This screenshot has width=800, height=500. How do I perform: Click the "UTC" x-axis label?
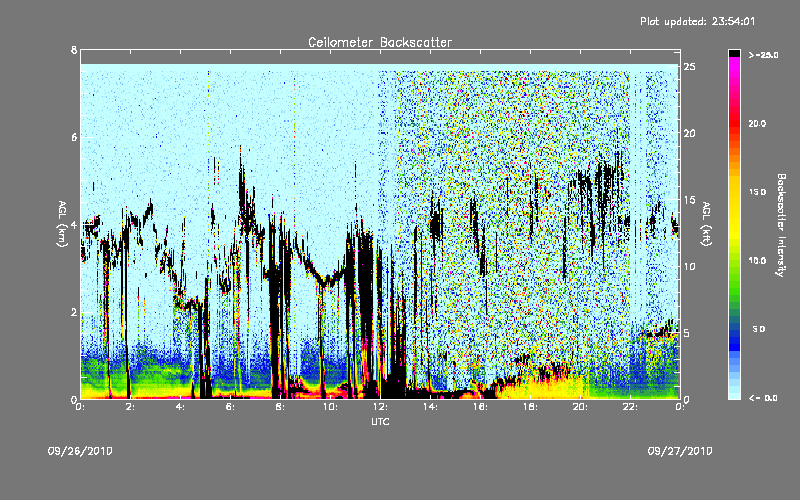tap(380, 421)
